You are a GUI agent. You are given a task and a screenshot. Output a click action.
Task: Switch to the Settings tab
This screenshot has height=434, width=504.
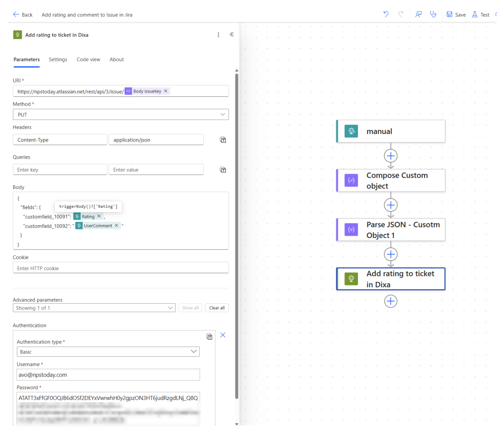(x=58, y=59)
